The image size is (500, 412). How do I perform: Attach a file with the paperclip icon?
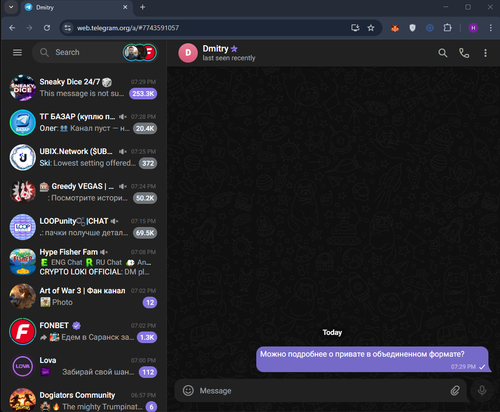(455, 390)
